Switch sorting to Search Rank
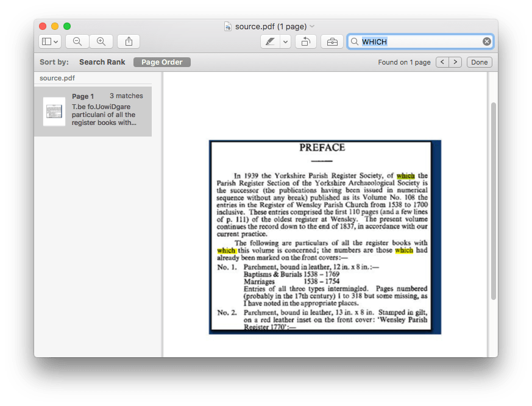The image size is (532, 406). tap(103, 62)
